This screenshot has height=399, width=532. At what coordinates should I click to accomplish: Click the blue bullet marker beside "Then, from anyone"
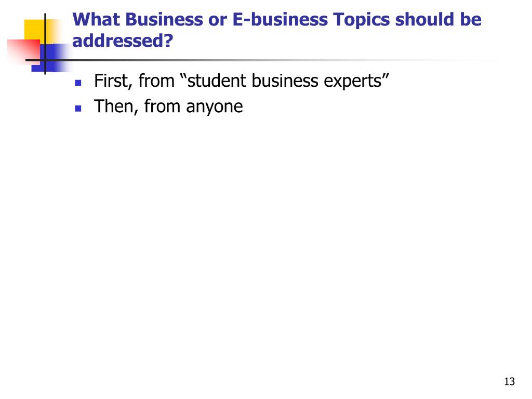tap(78, 108)
